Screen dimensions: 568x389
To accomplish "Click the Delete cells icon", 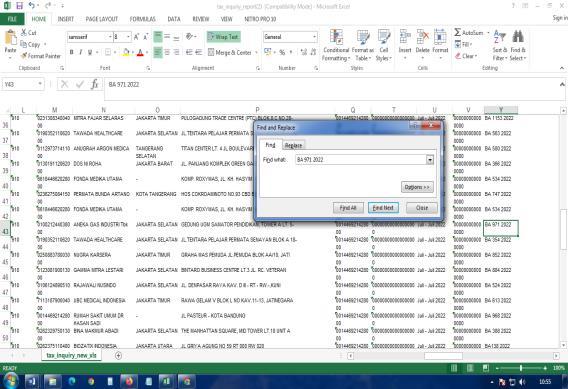I will tap(422, 37).
